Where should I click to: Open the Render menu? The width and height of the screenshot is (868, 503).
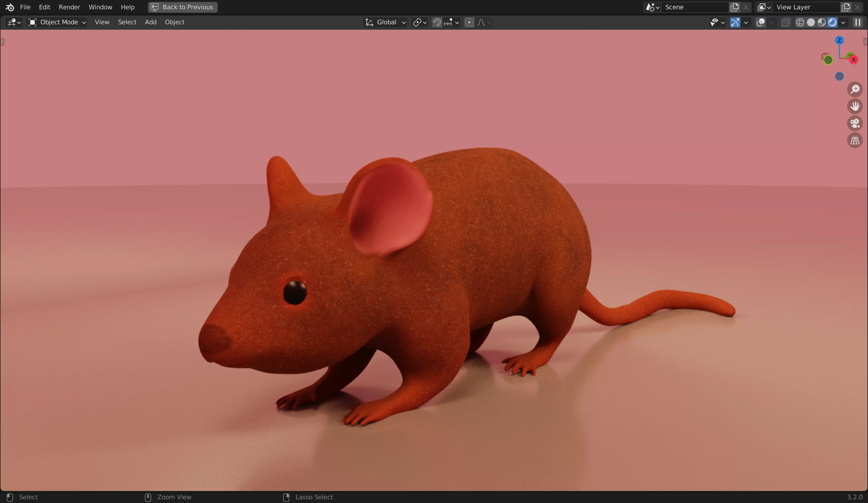coord(69,7)
